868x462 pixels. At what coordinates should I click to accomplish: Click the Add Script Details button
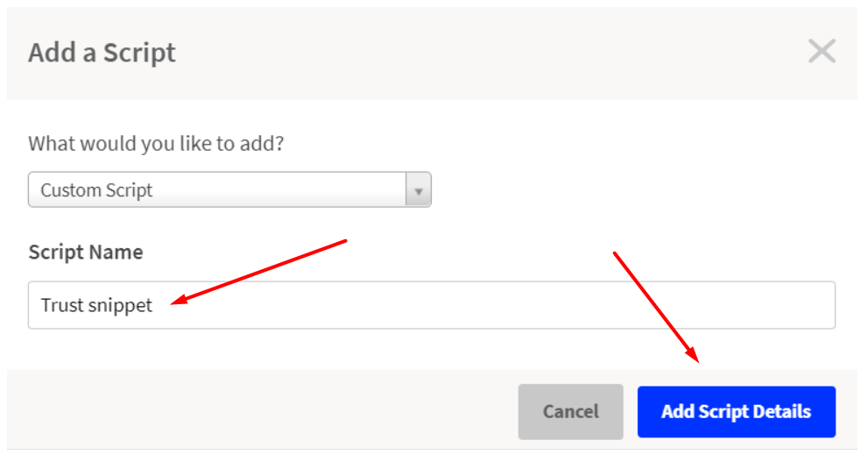tap(737, 411)
